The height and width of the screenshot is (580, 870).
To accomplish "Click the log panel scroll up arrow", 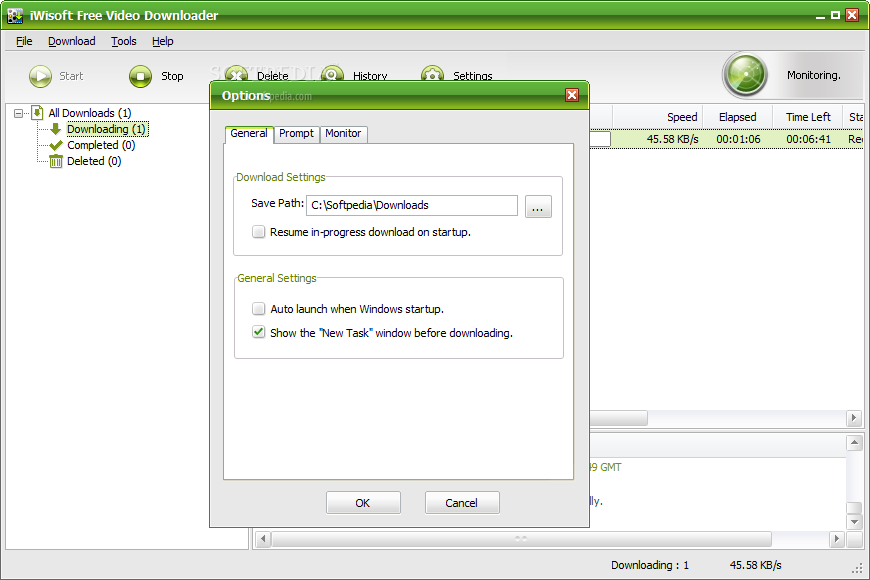I will [854, 442].
